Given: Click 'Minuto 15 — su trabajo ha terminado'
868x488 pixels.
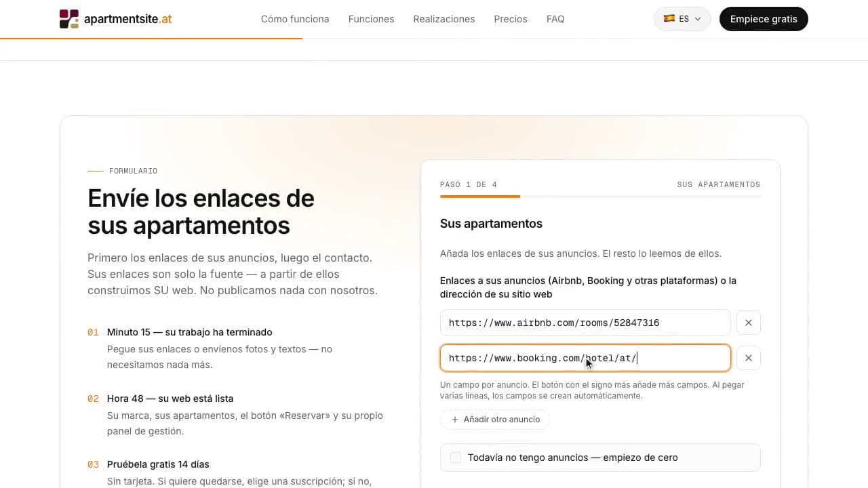Looking at the screenshot, I should [x=190, y=332].
